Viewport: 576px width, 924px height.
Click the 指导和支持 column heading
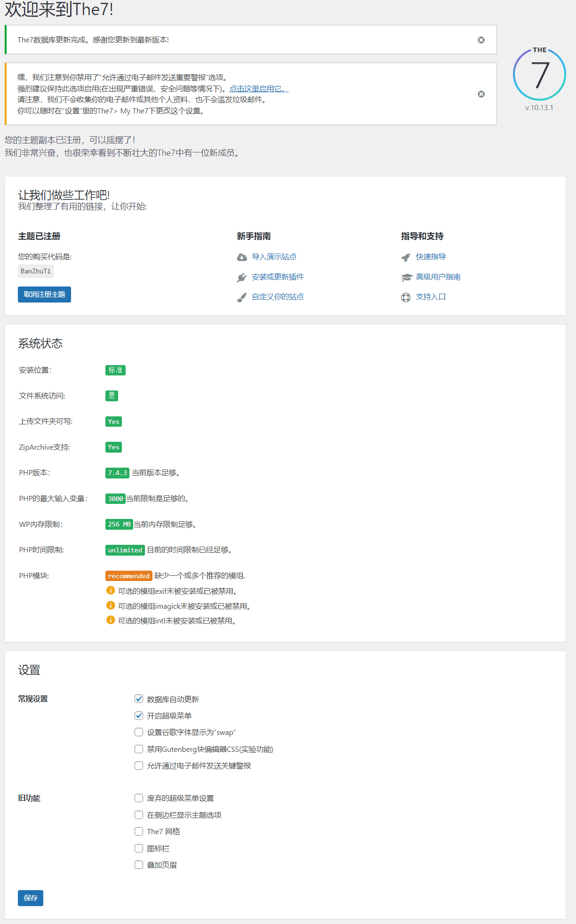(422, 236)
